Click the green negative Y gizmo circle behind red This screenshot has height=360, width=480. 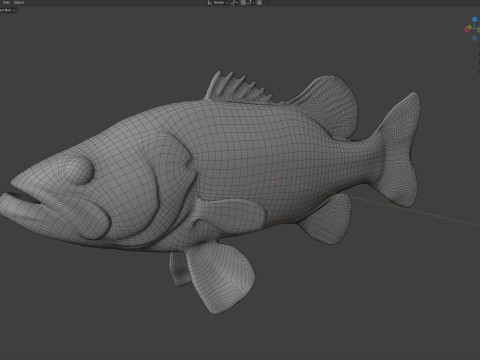click(469, 27)
